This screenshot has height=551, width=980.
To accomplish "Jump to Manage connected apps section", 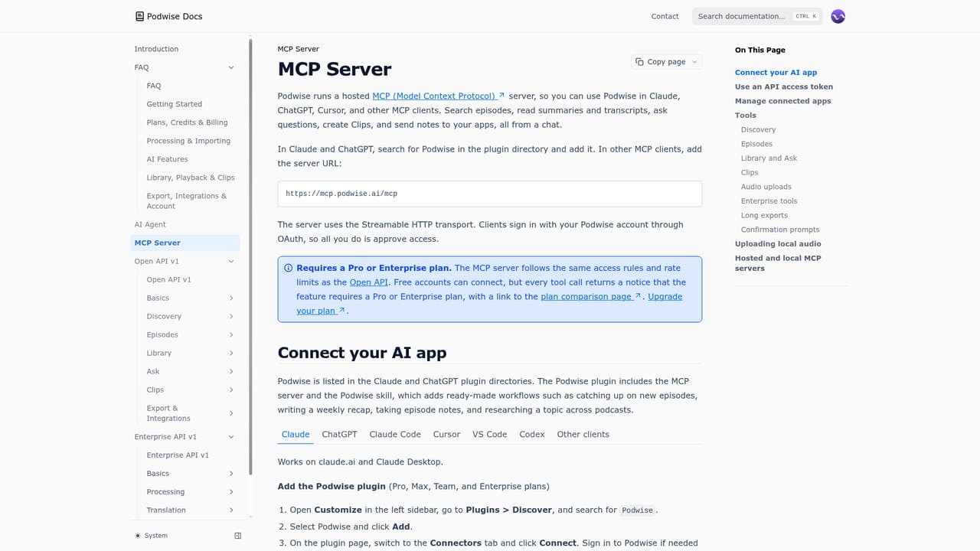I will click(x=783, y=101).
